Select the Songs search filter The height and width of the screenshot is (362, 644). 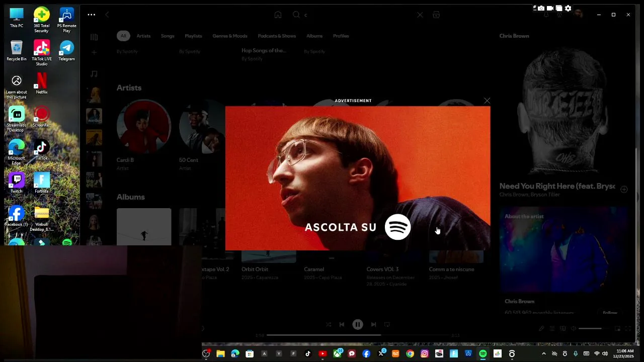pos(168,36)
